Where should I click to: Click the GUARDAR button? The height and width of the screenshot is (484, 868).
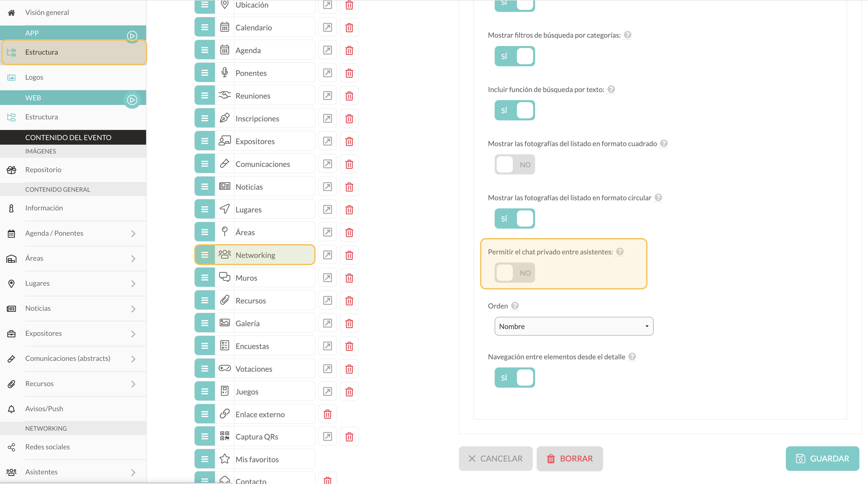[x=822, y=458]
